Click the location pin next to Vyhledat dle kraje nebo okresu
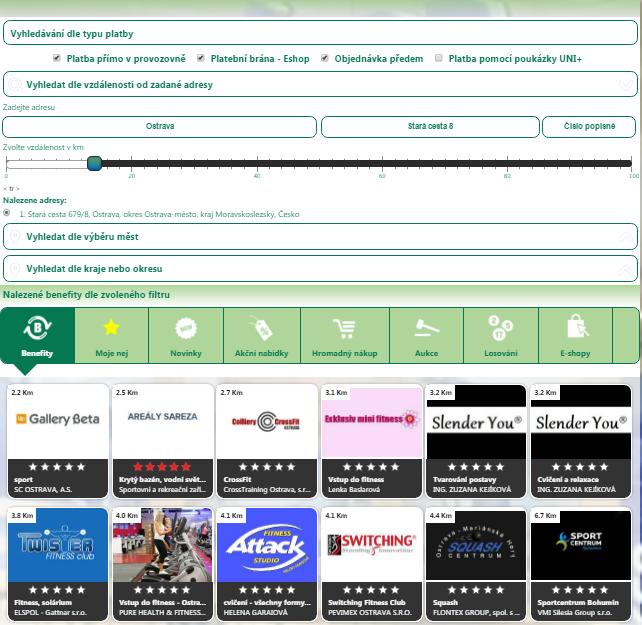 pyautogui.click(x=15, y=269)
